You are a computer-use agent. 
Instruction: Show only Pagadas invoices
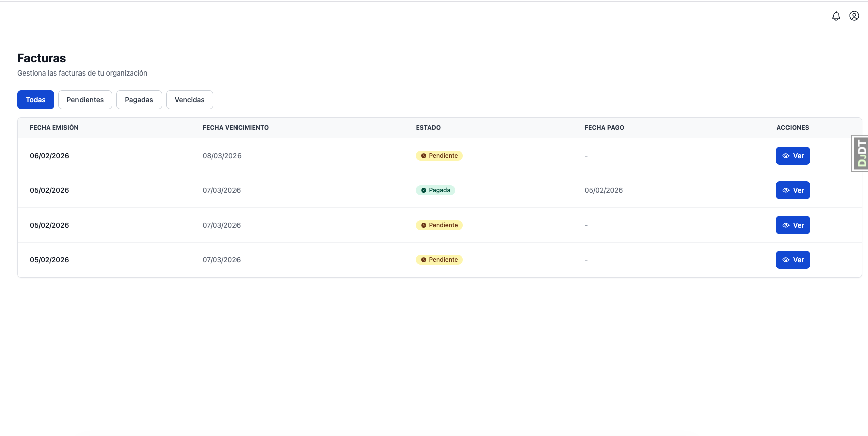[x=139, y=100]
